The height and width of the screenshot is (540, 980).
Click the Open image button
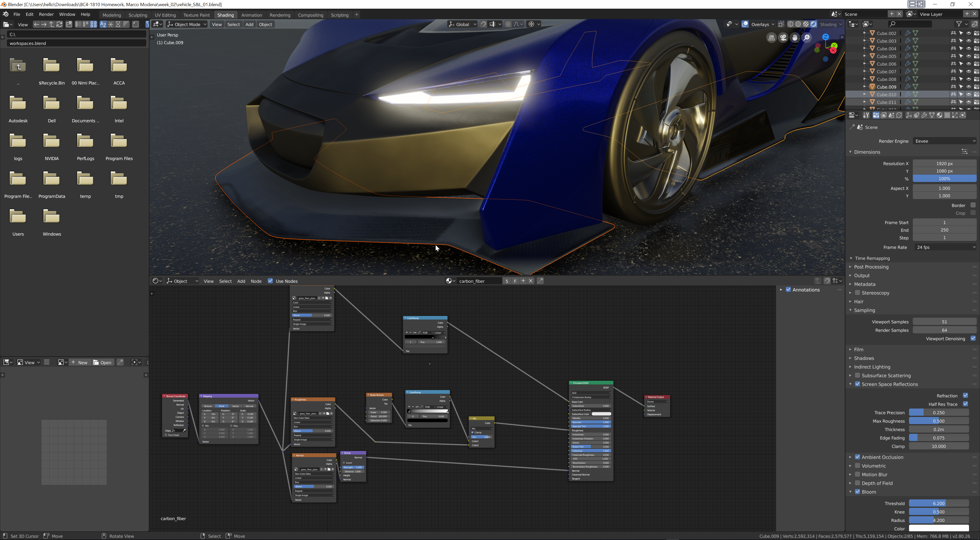(102, 362)
